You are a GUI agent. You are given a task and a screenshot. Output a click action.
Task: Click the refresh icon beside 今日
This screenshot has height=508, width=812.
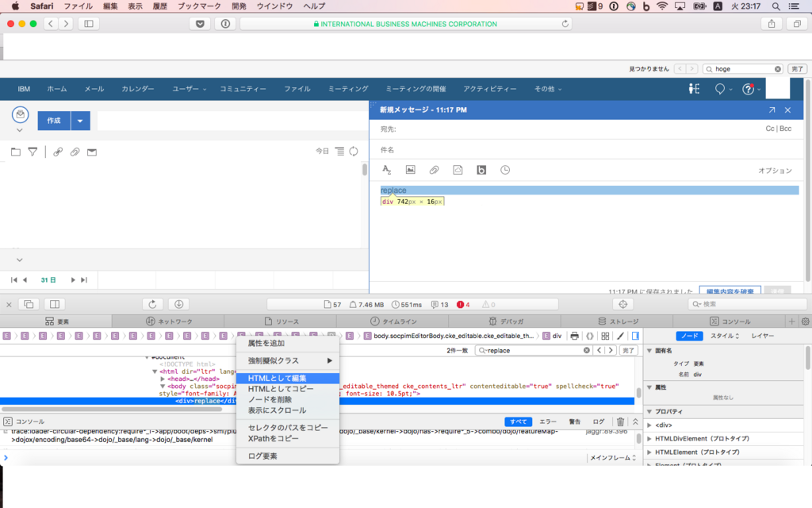pos(354,152)
